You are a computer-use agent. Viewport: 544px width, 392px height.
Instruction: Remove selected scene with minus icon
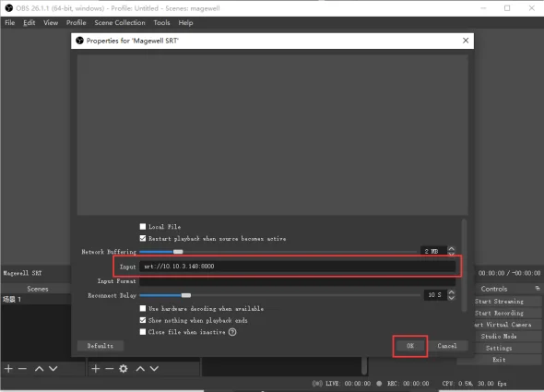(x=22, y=368)
